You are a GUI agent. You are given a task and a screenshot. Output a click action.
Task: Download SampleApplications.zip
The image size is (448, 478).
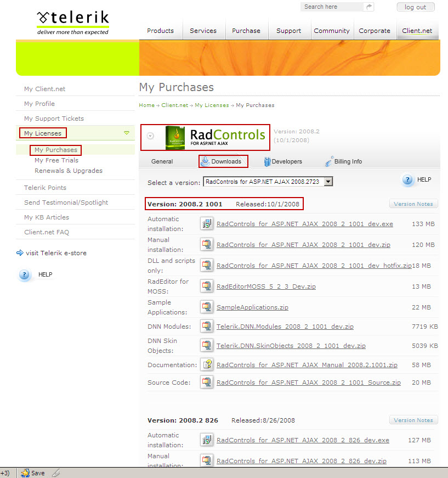pyautogui.click(x=252, y=307)
